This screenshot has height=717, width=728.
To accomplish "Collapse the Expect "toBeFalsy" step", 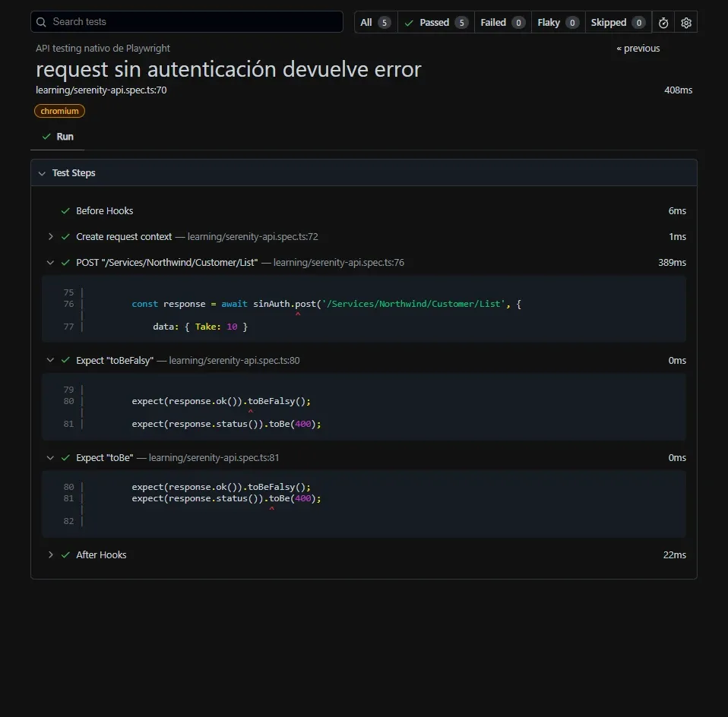I will tap(50, 360).
